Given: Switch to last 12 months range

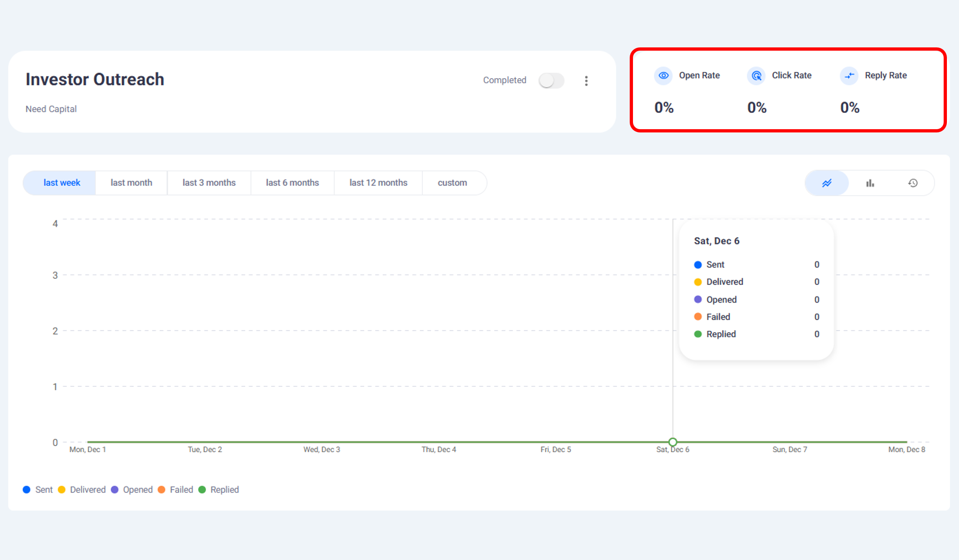Looking at the screenshot, I should [x=378, y=183].
